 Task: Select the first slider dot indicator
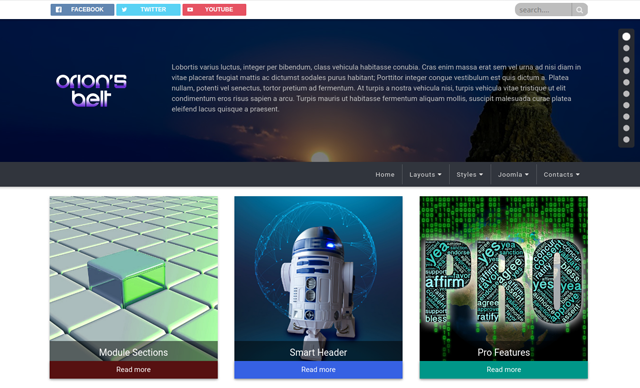point(626,37)
